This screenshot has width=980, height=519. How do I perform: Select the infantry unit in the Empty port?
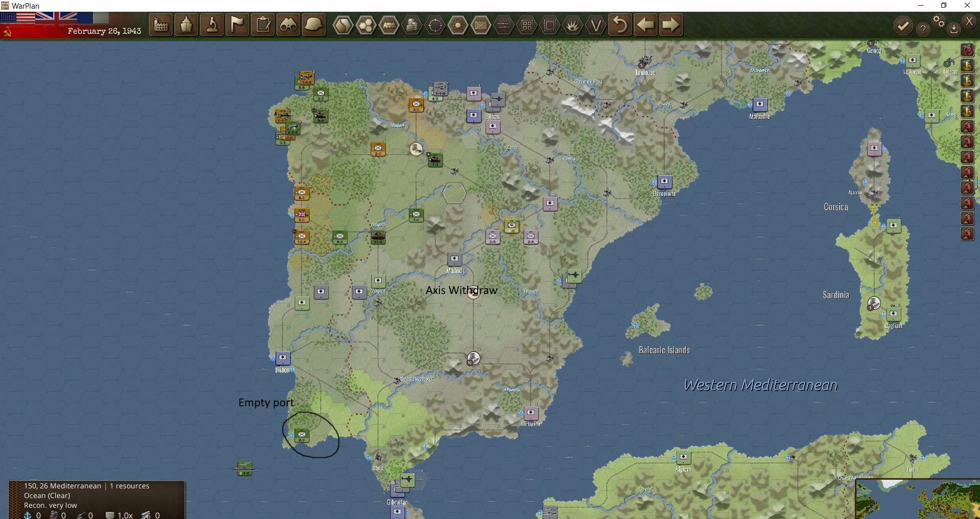302,435
